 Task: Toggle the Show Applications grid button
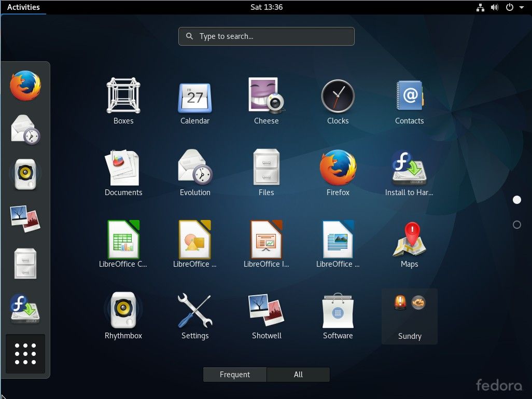point(25,353)
